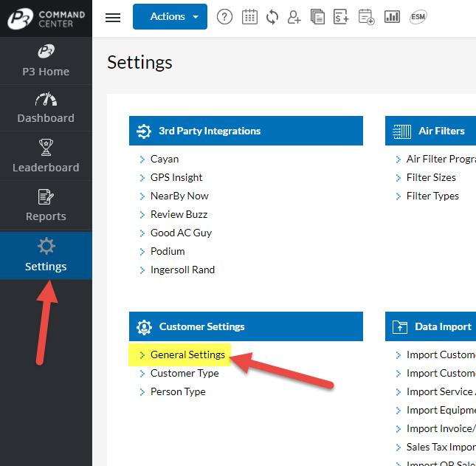Click the Customer Settings section header
Image resolution: width=476 pixels, height=466 pixels.
[x=246, y=326]
